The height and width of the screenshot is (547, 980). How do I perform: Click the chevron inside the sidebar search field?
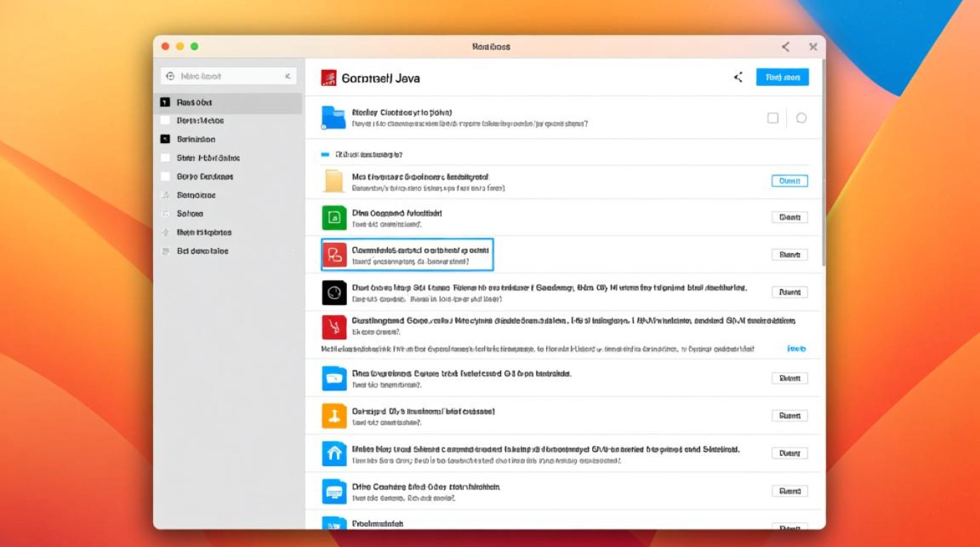click(287, 77)
